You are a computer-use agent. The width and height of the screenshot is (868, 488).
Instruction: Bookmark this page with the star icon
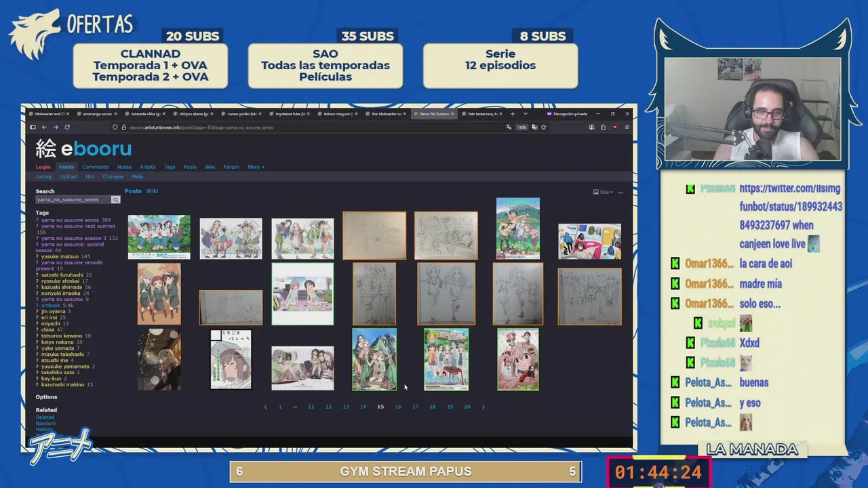pyautogui.click(x=543, y=127)
